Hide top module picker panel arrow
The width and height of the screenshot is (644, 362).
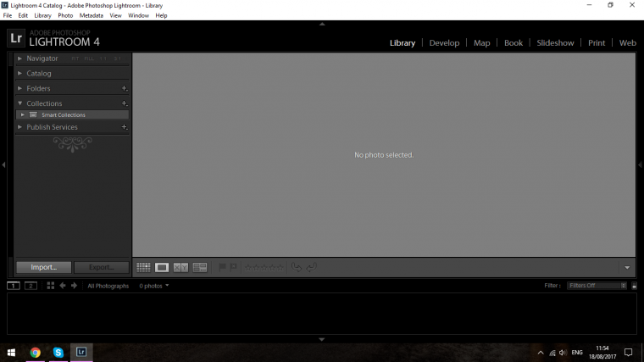coord(322,25)
